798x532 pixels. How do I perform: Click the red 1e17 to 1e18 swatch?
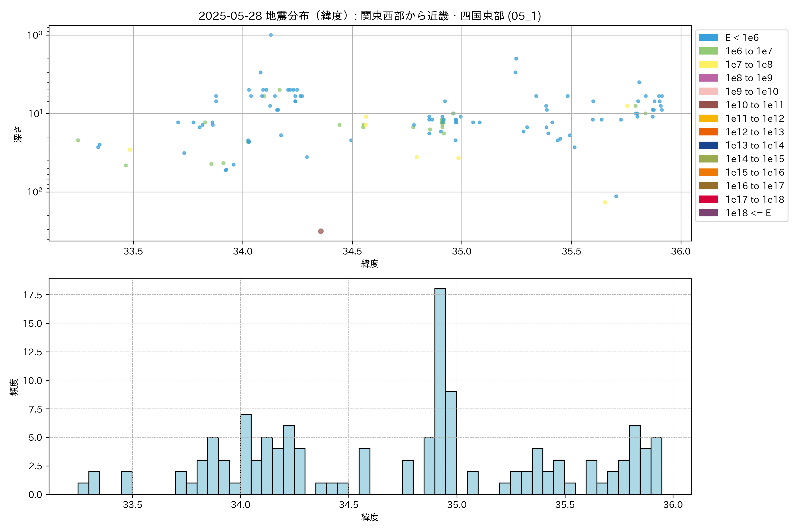tap(708, 199)
